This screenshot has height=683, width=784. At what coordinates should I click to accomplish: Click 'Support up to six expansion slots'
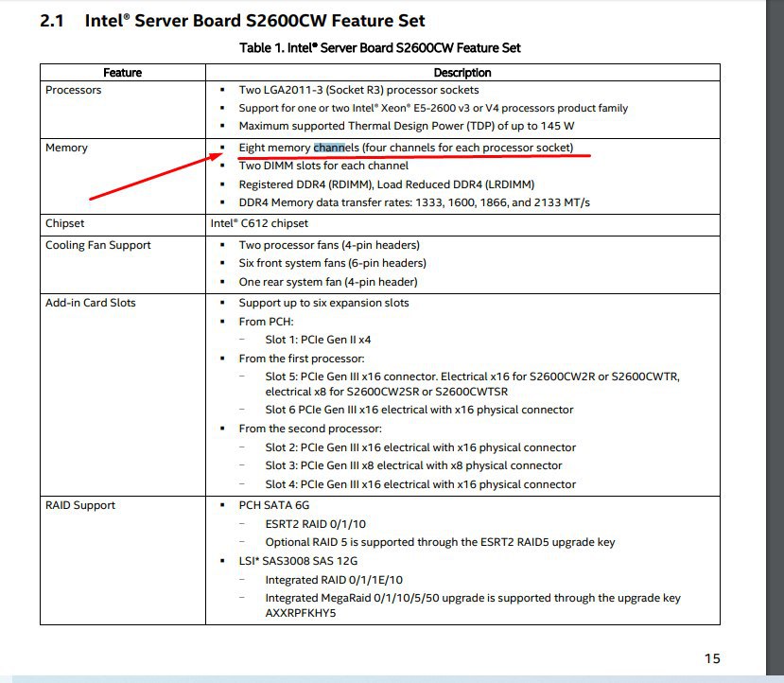[323, 303]
